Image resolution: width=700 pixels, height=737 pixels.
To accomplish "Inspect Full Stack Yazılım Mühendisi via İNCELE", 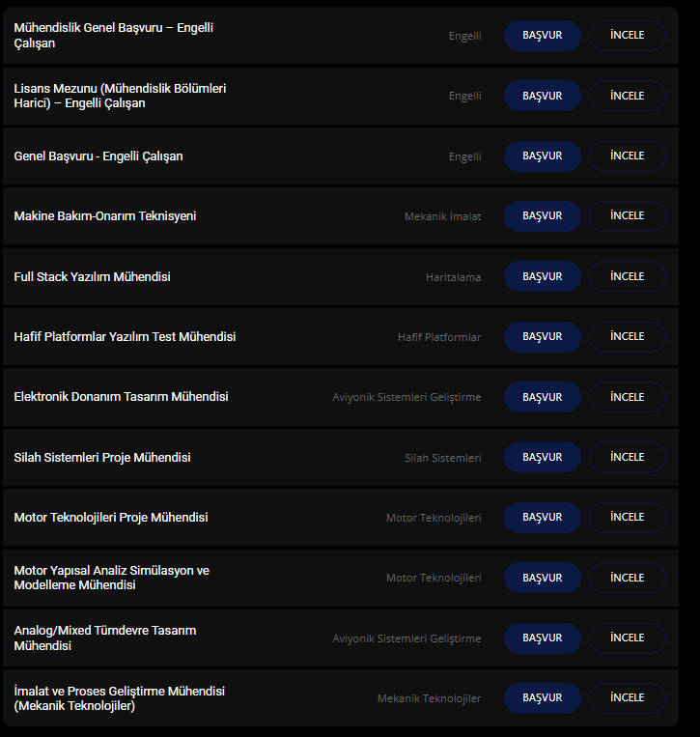I will [x=627, y=276].
